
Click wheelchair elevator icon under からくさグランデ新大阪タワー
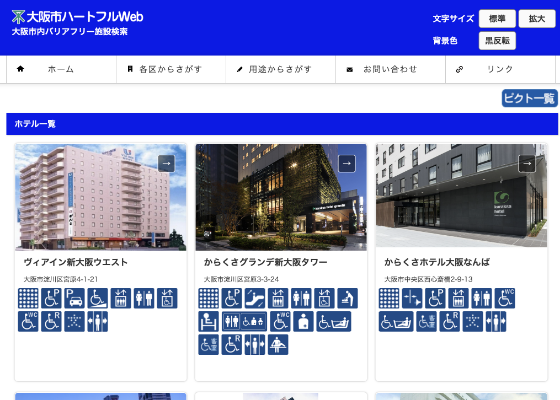[x=324, y=298]
